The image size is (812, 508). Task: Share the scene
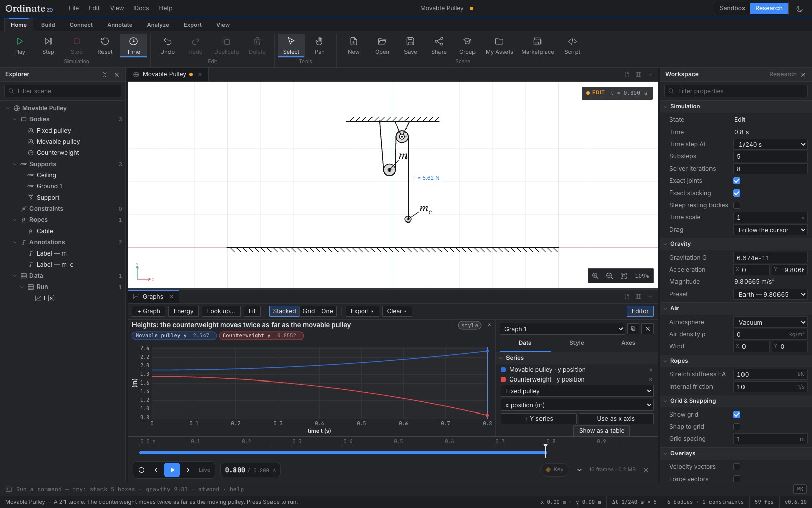[x=439, y=45]
